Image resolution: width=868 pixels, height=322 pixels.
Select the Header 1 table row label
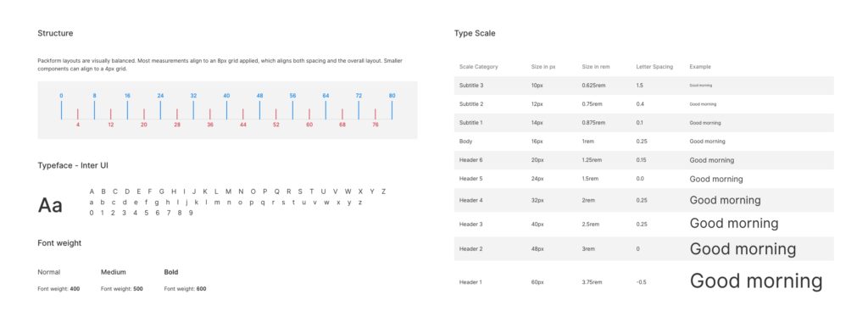pos(470,282)
